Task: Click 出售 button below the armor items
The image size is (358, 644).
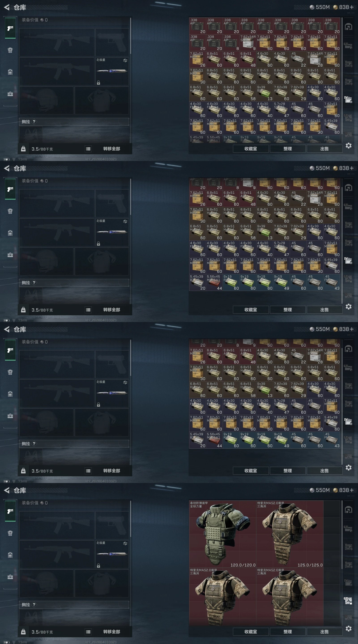Action: pos(324,631)
